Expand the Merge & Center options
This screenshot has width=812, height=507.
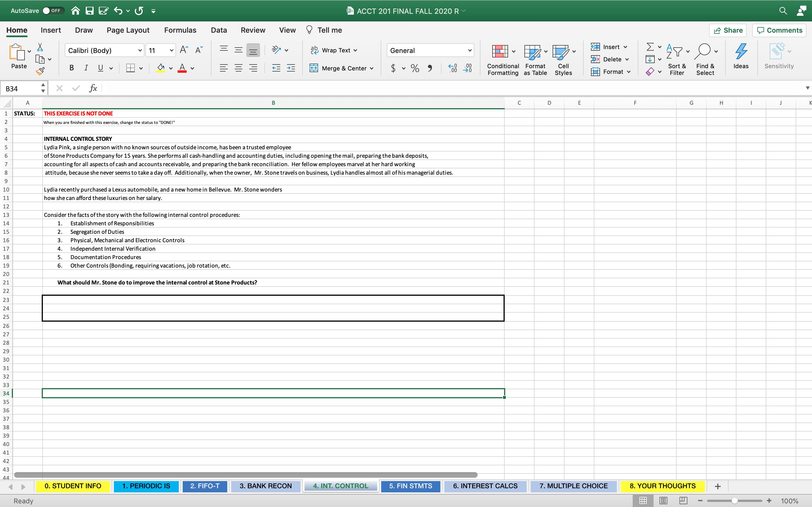(372, 68)
